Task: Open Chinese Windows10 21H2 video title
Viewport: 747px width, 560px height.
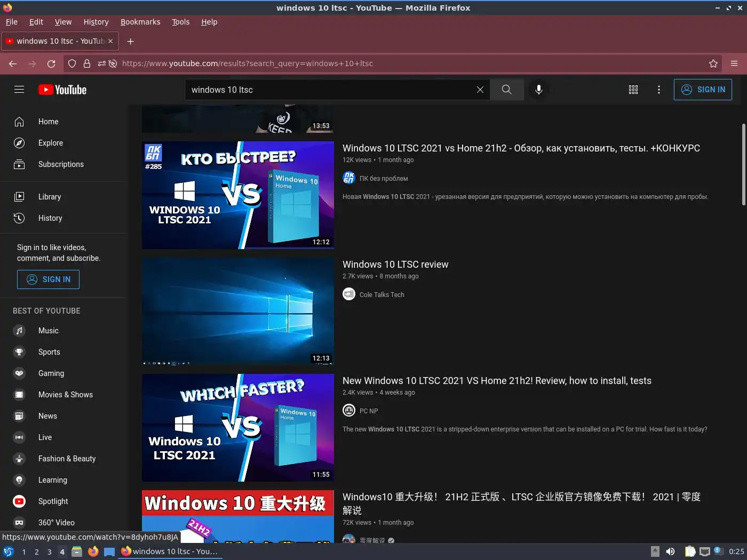Action: pyautogui.click(x=521, y=503)
